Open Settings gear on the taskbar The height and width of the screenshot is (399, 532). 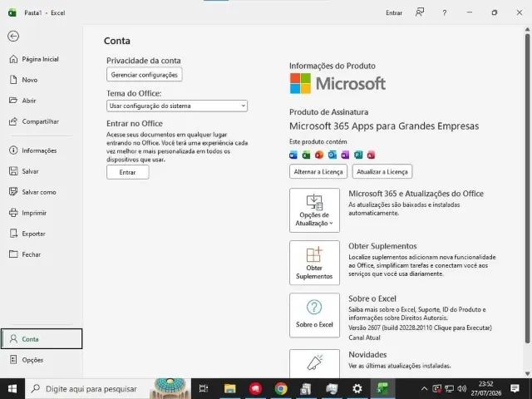click(x=357, y=389)
